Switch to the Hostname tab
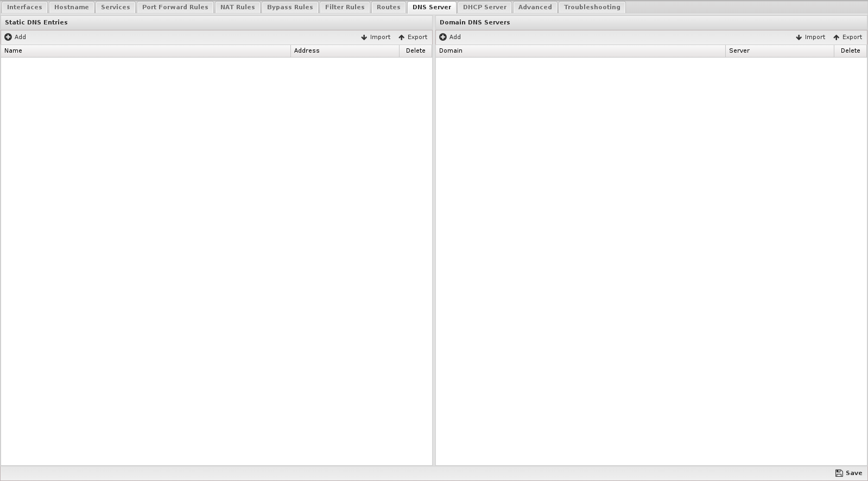The height and width of the screenshot is (481, 868). tap(72, 7)
